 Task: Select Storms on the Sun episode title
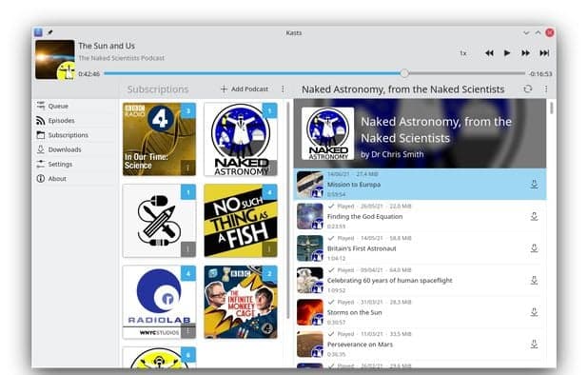coord(354,312)
